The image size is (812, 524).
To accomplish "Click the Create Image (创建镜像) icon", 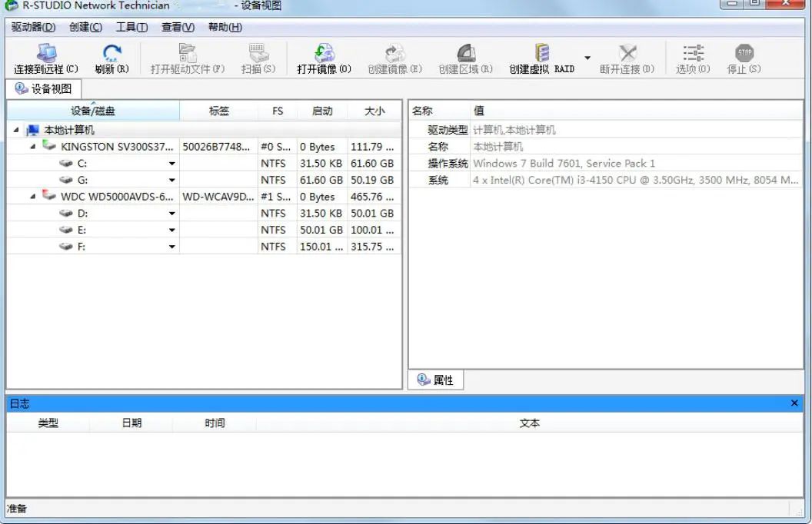I will click(x=395, y=53).
